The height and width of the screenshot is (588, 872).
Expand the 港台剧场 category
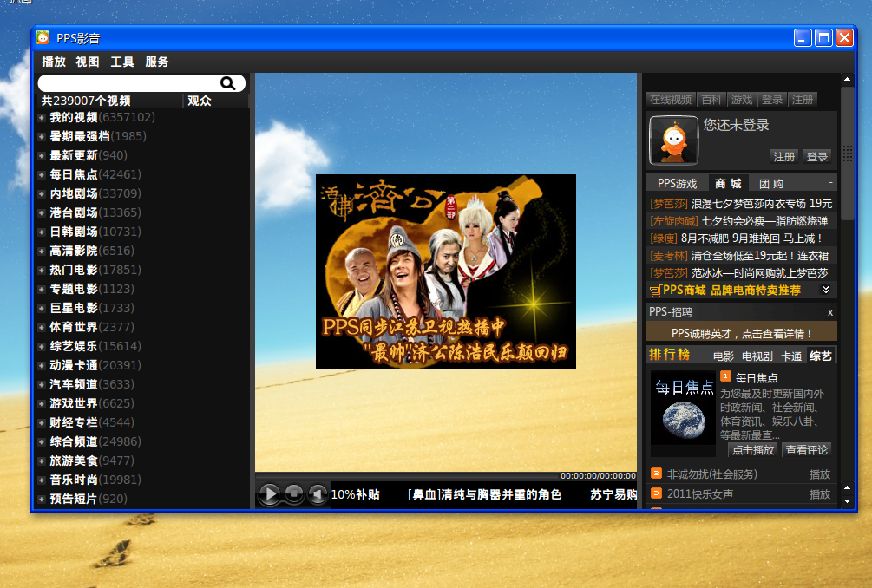41,212
